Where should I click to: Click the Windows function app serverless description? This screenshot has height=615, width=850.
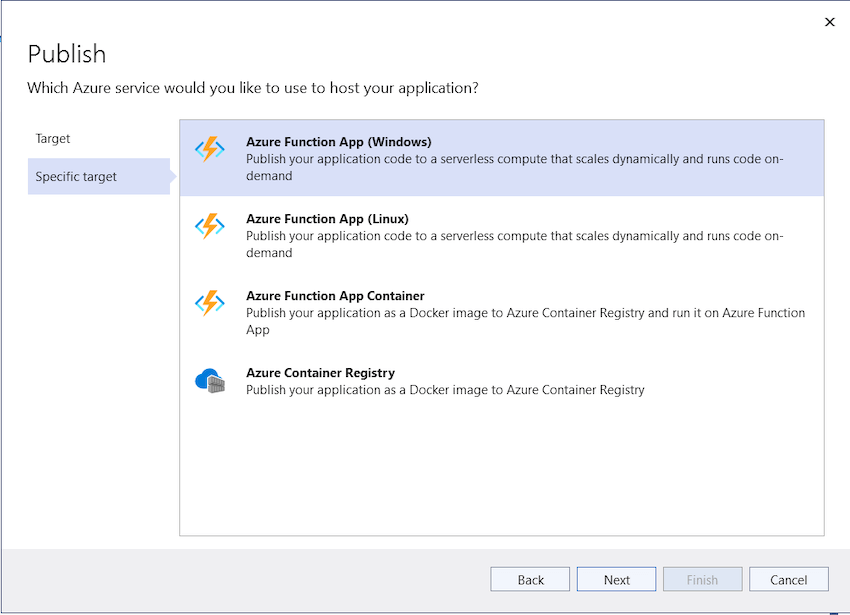point(514,167)
